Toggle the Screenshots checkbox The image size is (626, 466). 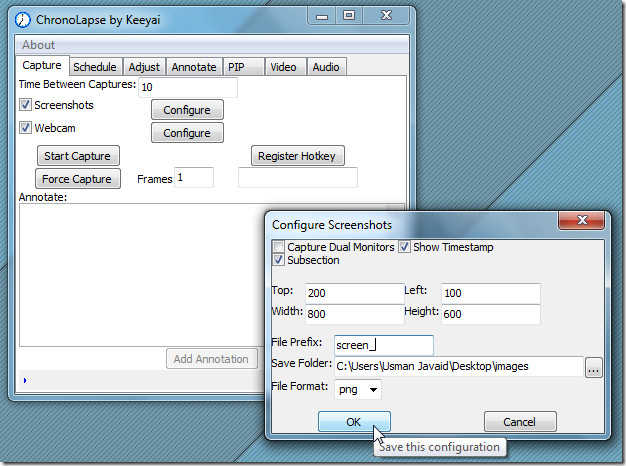[x=25, y=105]
